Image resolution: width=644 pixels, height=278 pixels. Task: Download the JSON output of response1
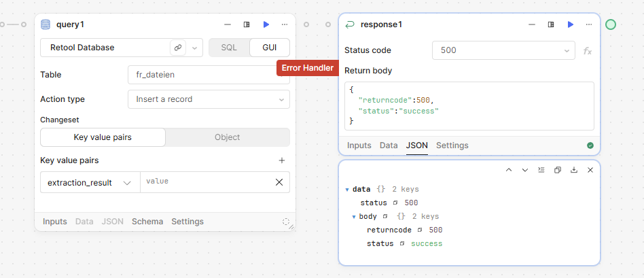pos(574,170)
